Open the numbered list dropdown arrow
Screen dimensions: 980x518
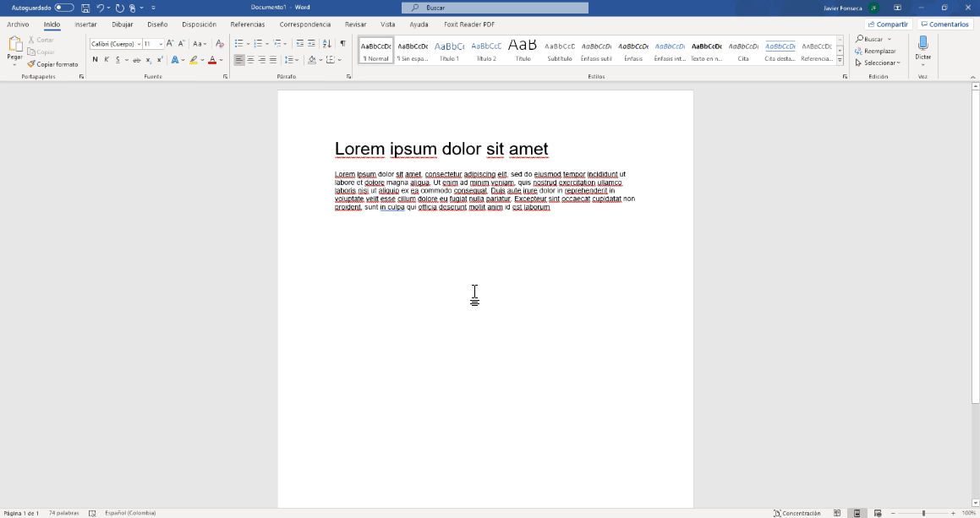click(x=267, y=44)
